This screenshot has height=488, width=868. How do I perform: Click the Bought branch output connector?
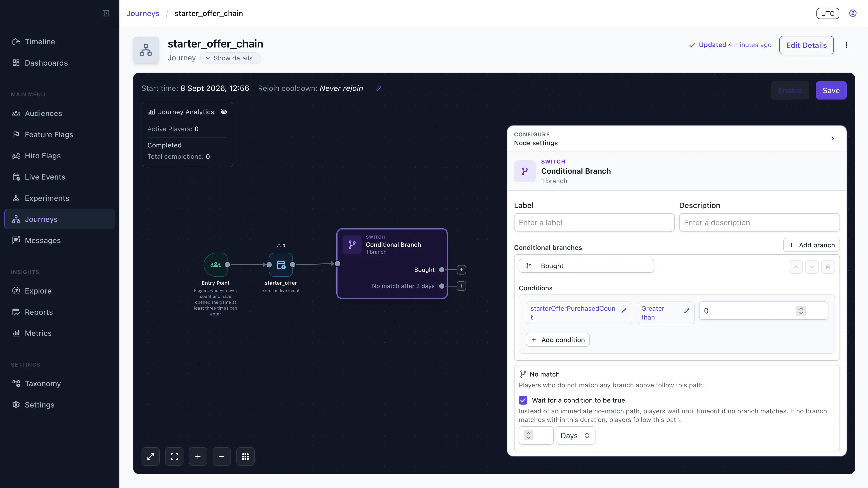442,270
